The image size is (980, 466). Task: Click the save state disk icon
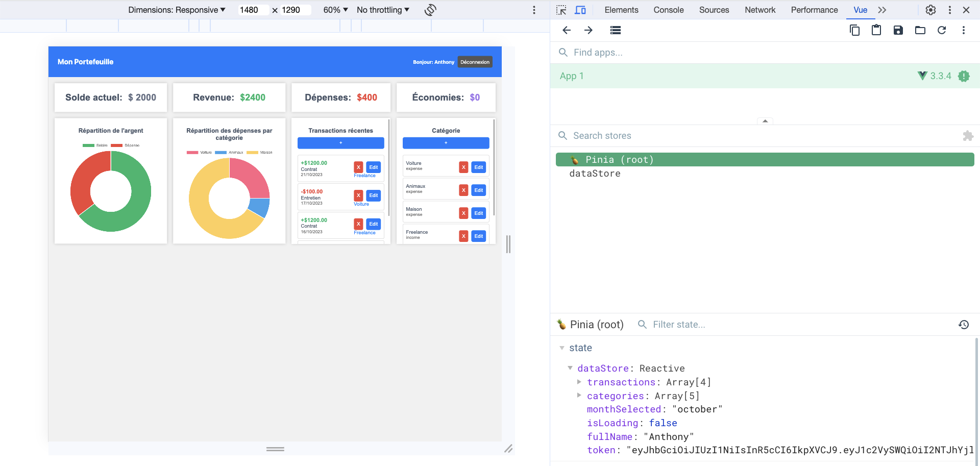(898, 30)
